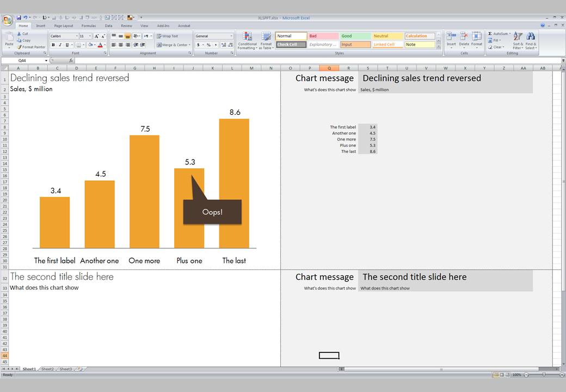Apply a font color
Viewport: 566px width, 392px height.
(x=100, y=45)
